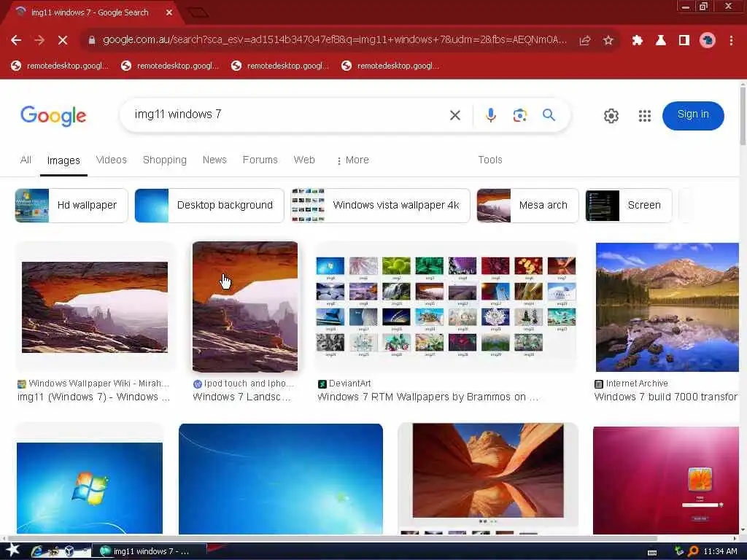Open the Google apps grid
This screenshot has height=560, width=747.
click(645, 116)
